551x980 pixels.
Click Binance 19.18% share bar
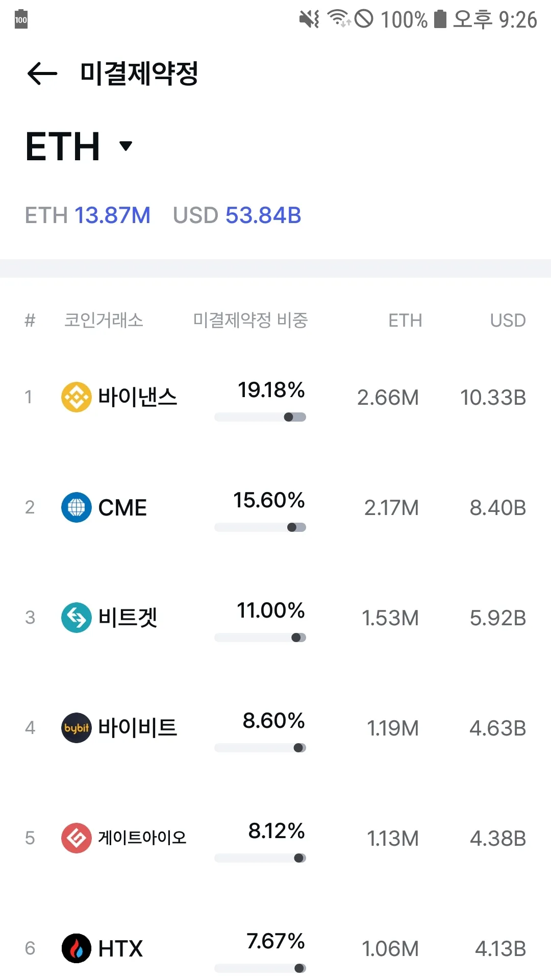(260, 417)
